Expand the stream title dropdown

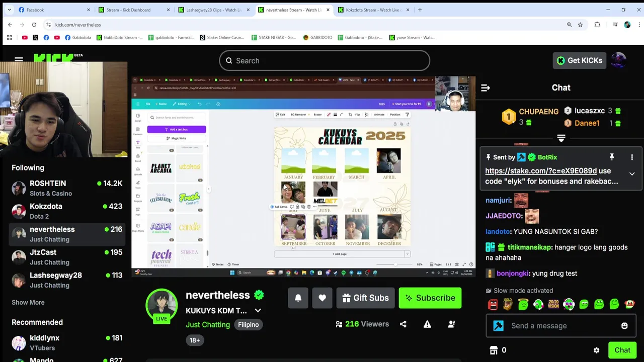point(258,311)
